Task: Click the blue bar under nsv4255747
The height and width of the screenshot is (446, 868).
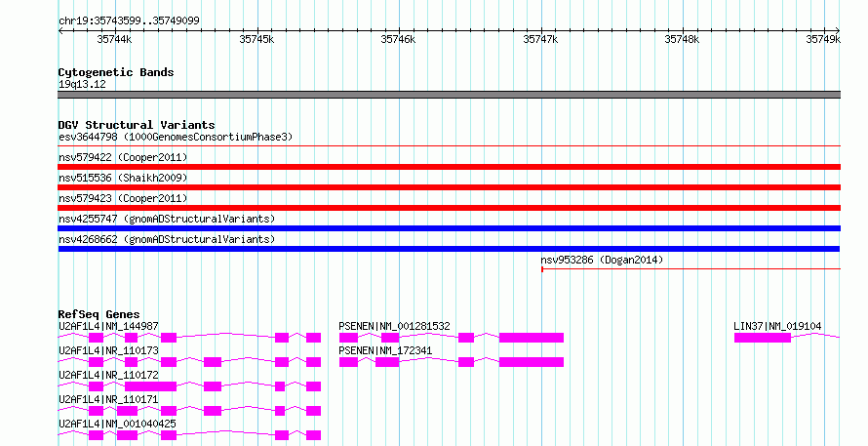Action: [x=449, y=228]
